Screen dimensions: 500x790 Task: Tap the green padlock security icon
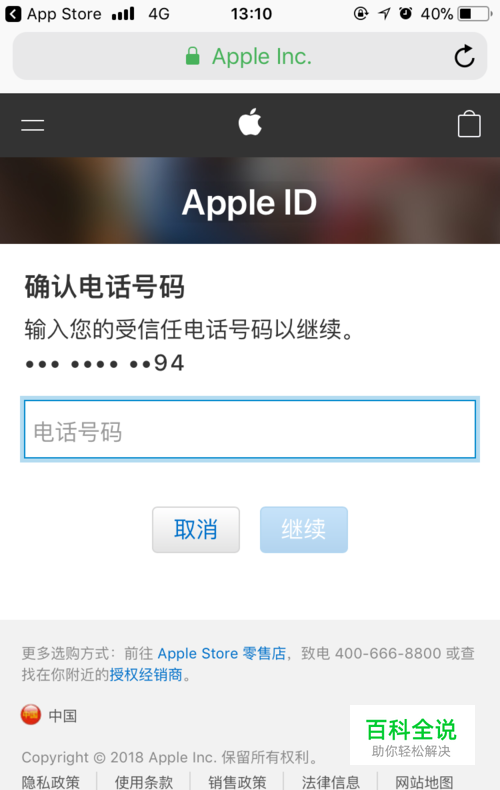coord(193,56)
